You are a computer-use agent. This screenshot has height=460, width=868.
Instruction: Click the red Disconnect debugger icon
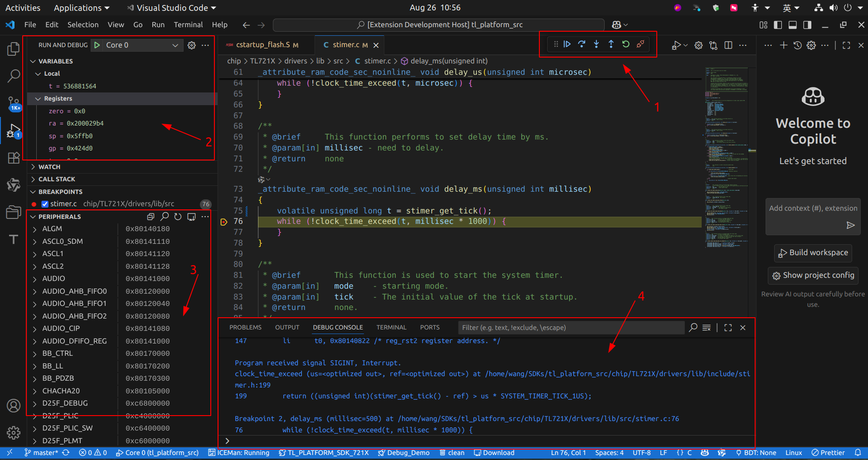click(x=640, y=44)
